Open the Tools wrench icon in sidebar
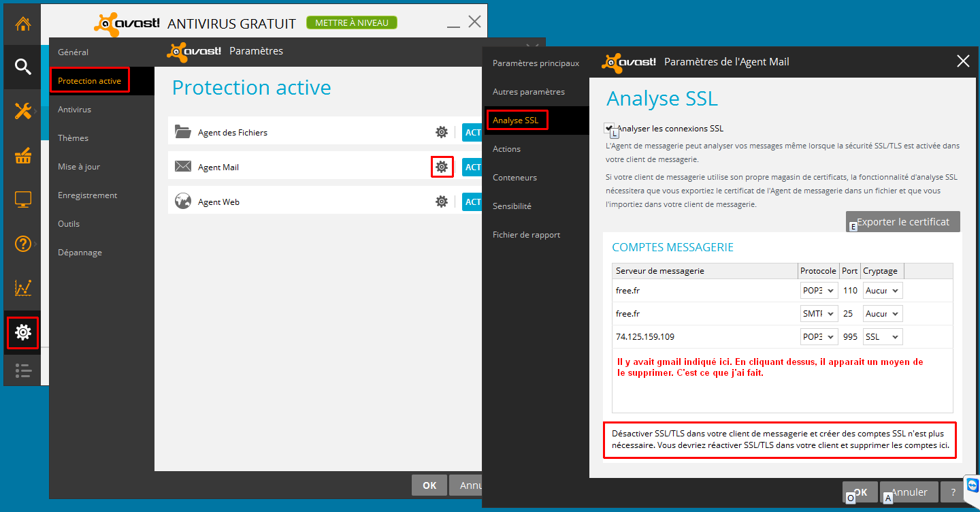Image resolution: width=980 pixels, height=512 pixels. (22, 111)
